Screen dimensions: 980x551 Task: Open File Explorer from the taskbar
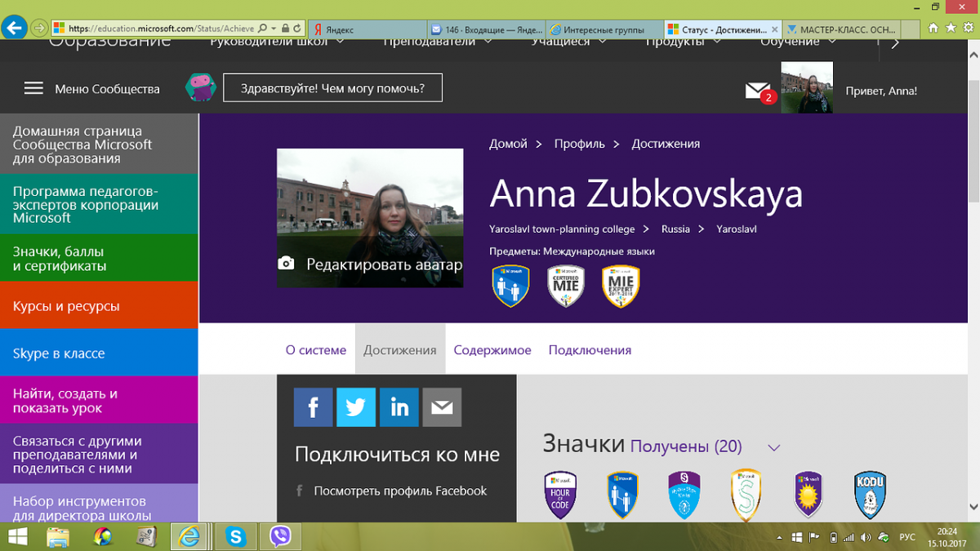(58, 536)
